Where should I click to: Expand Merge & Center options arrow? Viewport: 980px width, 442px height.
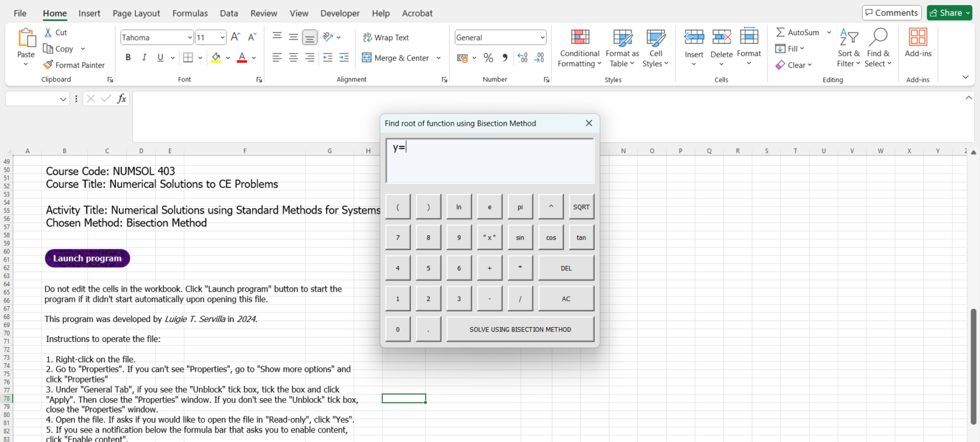coord(438,58)
